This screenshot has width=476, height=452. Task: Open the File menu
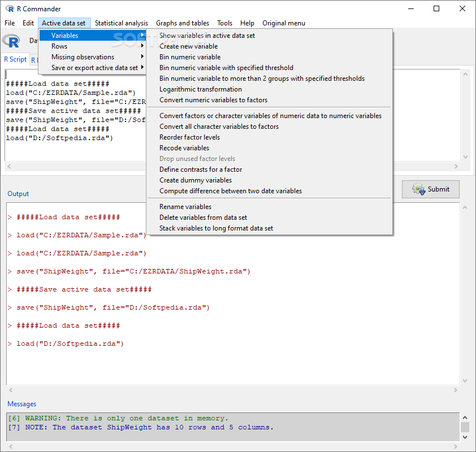click(x=10, y=23)
